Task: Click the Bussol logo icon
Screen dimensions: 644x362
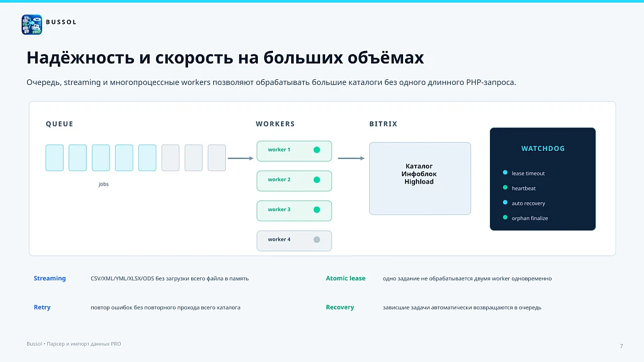Action: 31,25
